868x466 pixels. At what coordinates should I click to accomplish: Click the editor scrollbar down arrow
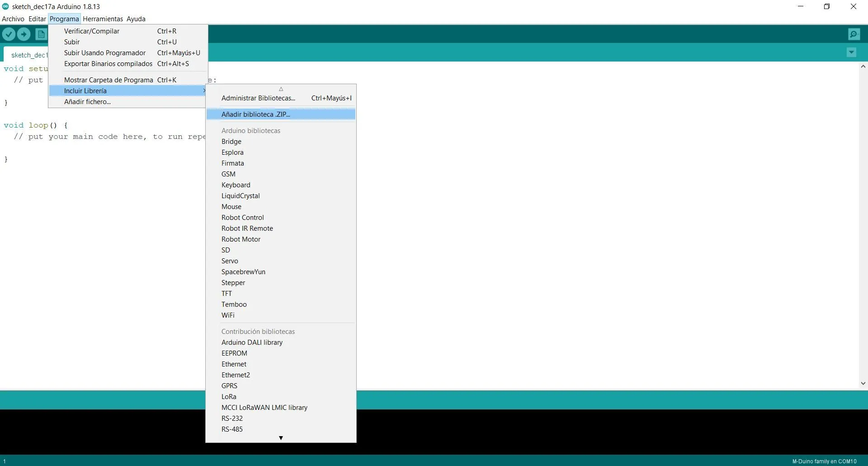(x=863, y=383)
